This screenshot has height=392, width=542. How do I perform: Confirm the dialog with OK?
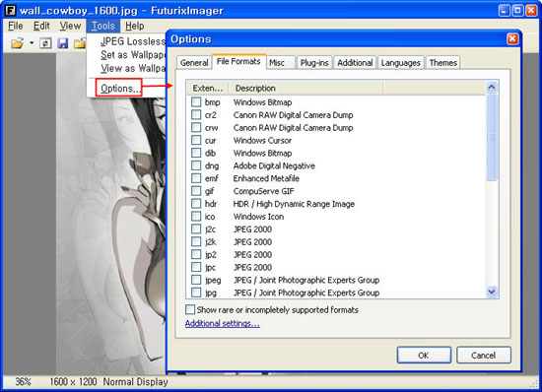click(x=424, y=355)
